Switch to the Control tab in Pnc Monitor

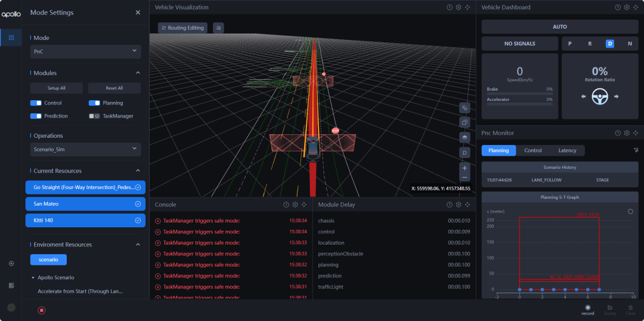pos(533,150)
